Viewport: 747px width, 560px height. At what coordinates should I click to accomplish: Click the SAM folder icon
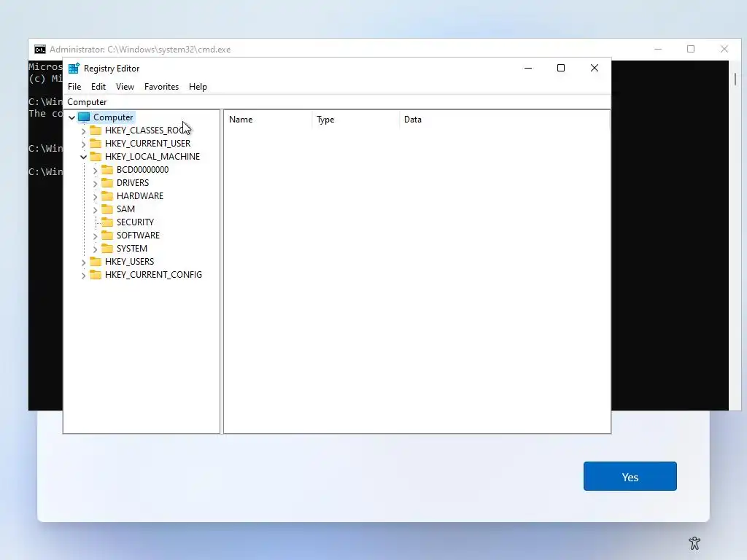(107, 209)
